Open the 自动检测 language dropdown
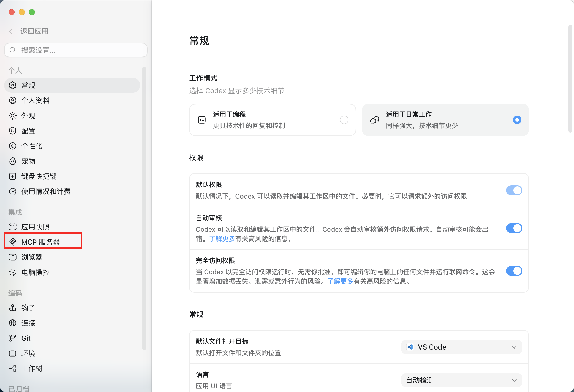The height and width of the screenshot is (392, 574). tap(461, 380)
